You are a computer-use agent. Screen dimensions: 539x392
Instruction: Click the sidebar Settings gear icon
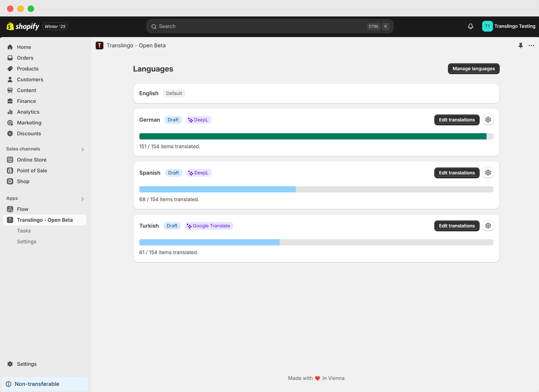10,364
